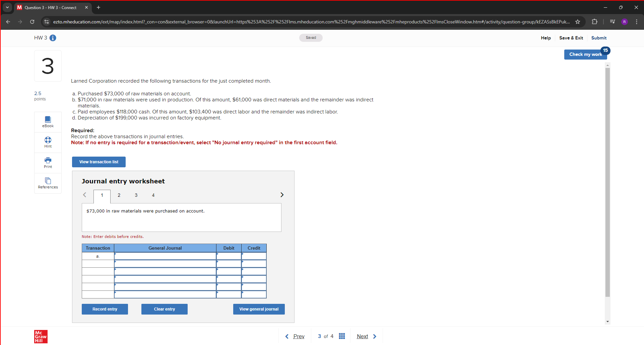Viewport: 644px width, 345px height.
Task: Switch to journal entry tab 4
Action: click(x=153, y=195)
